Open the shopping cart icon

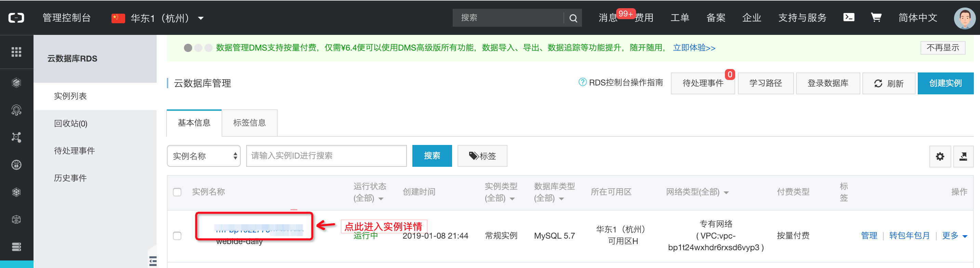[876, 17]
